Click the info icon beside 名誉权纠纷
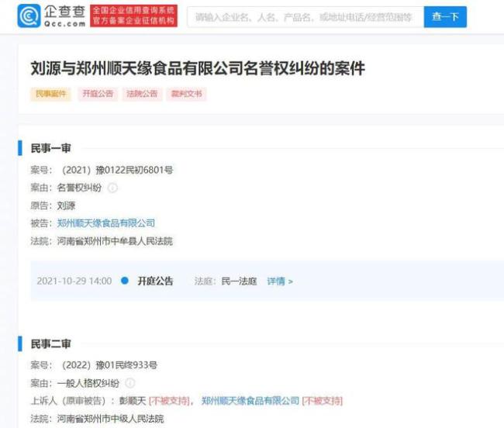This screenshot has height=428, width=504. [x=112, y=188]
